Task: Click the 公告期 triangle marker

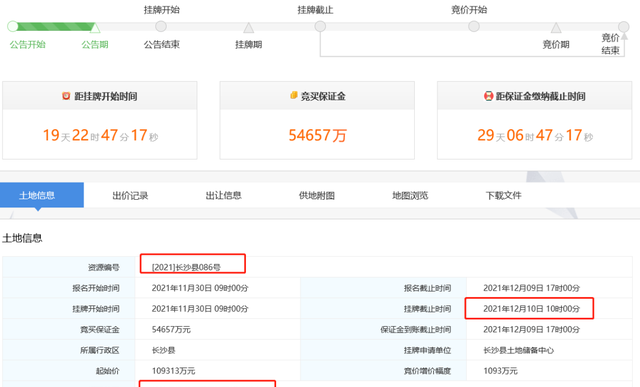Action: click(95, 28)
